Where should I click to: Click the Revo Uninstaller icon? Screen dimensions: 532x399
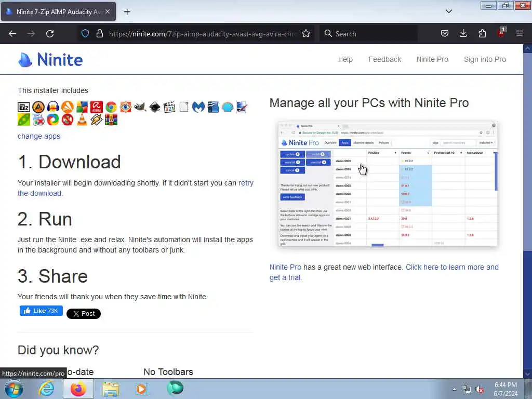click(x=38, y=120)
